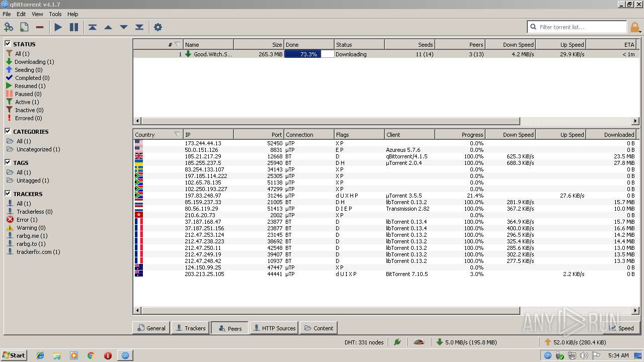644x362 pixels.
Task: Open the Help menu
Action: [73, 14]
